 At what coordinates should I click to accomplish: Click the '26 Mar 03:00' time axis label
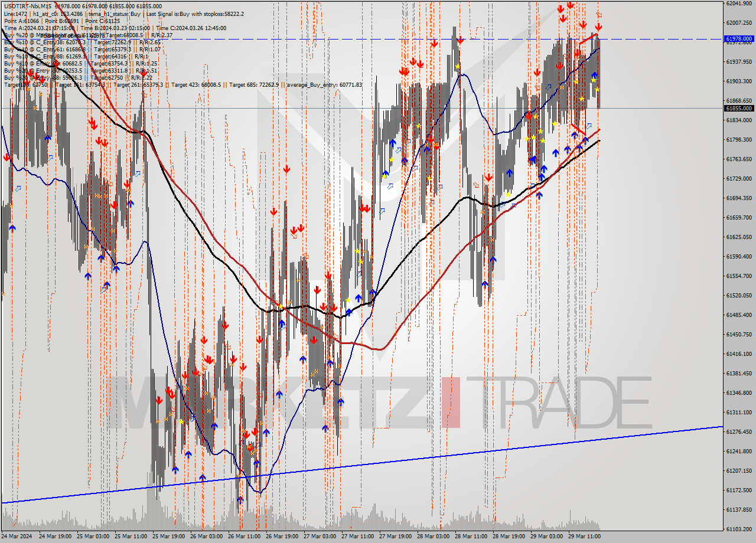tap(206, 537)
